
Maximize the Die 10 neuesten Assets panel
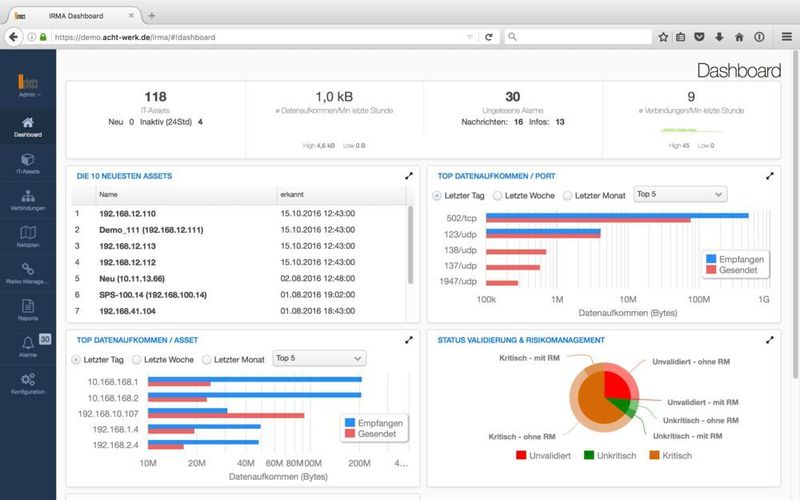408,175
